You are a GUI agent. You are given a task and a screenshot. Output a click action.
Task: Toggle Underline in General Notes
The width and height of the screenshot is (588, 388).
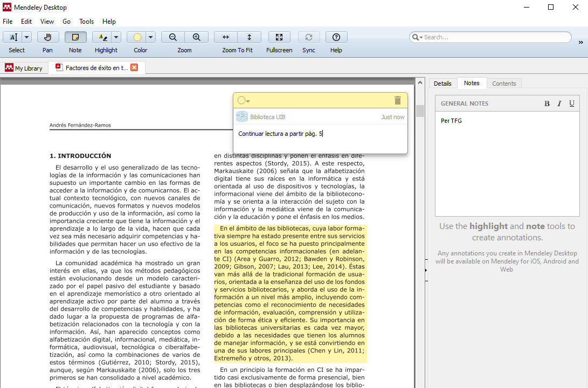click(571, 103)
